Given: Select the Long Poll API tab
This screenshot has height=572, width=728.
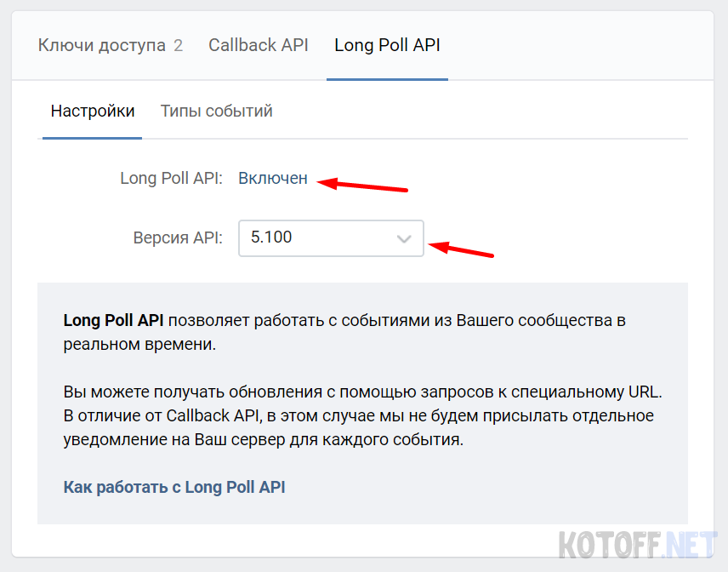Looking at the screenshot, I should click(x=387, y=45).
